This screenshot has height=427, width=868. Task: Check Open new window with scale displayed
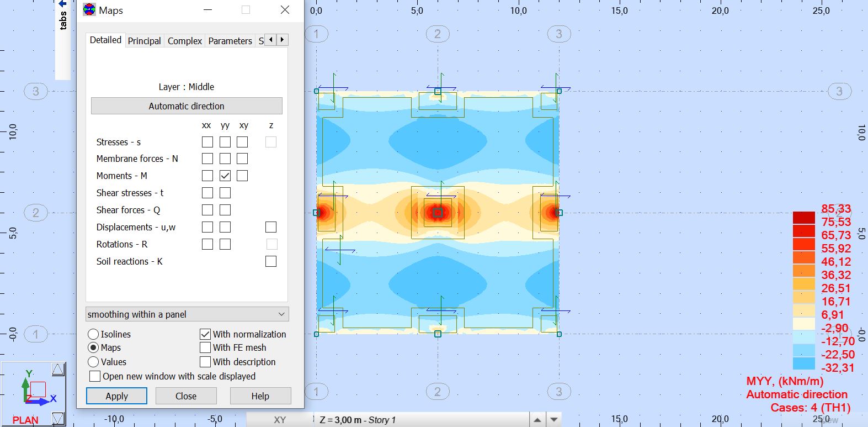coord(95,376)
